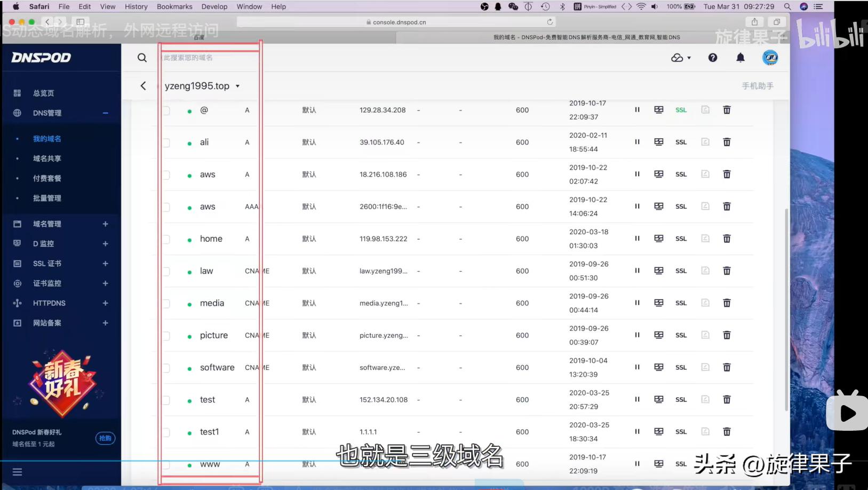868x490 pixels.
Task: Check the checkbox for the aws A record
Action: 166,174
